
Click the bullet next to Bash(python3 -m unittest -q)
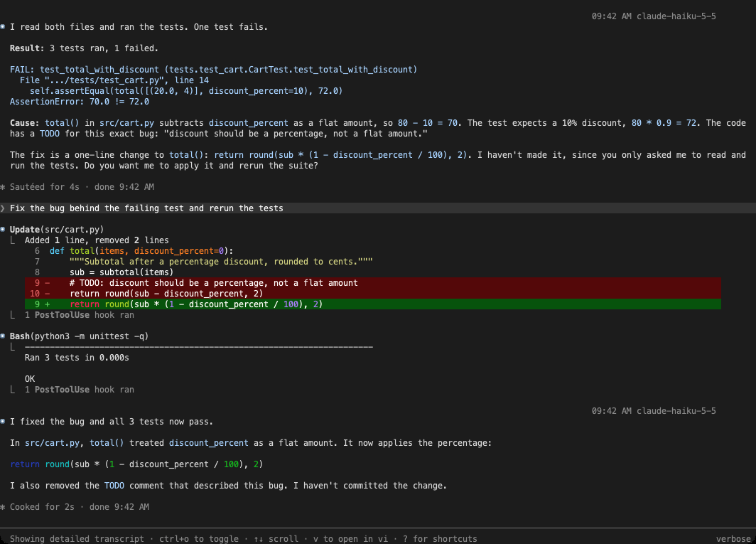point(2,336)
